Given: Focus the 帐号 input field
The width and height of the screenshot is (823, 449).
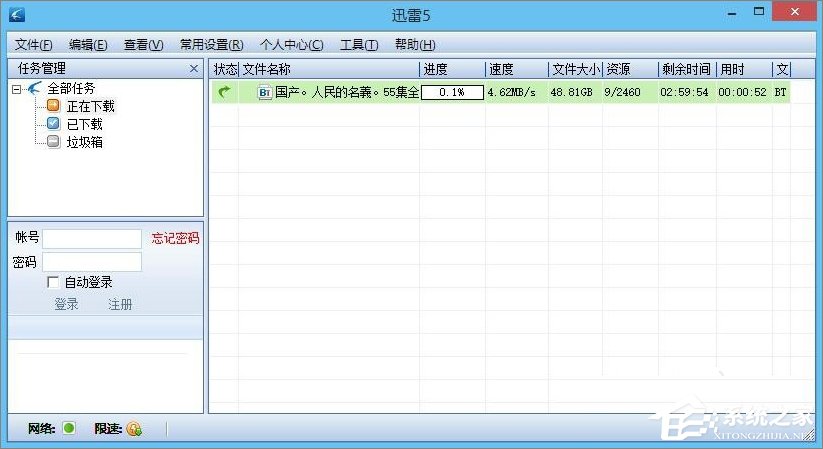Looking at the screenshot, I should click(92, 238).
